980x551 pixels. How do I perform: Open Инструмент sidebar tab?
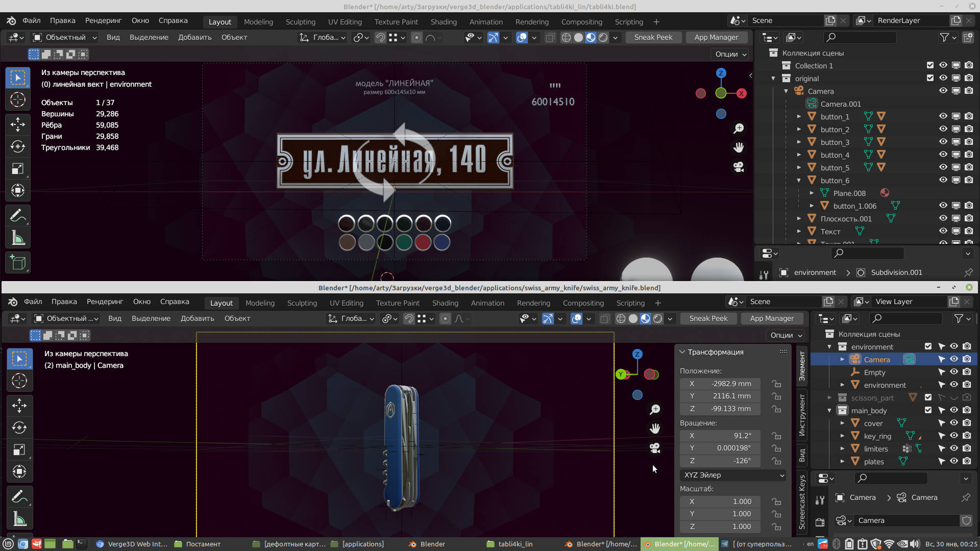(802, 415)
